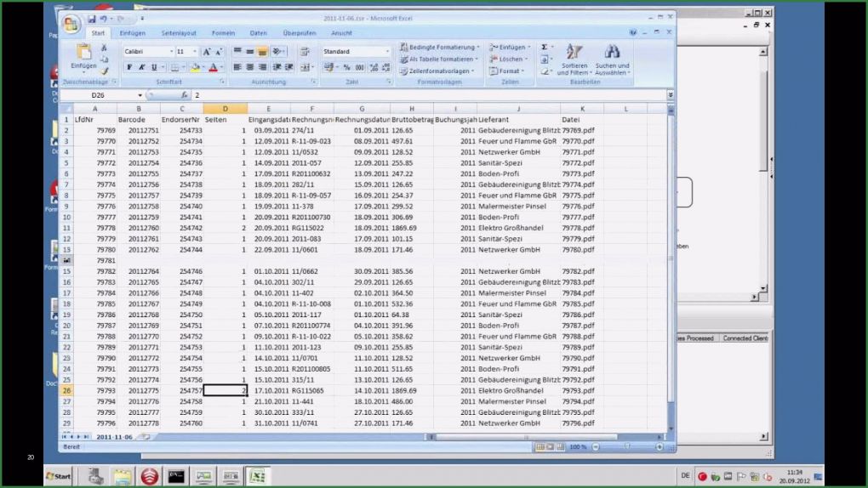Open Als Tabelle formatieren menu
Screen dimensions: 868x488
click(x=440, y=60)
